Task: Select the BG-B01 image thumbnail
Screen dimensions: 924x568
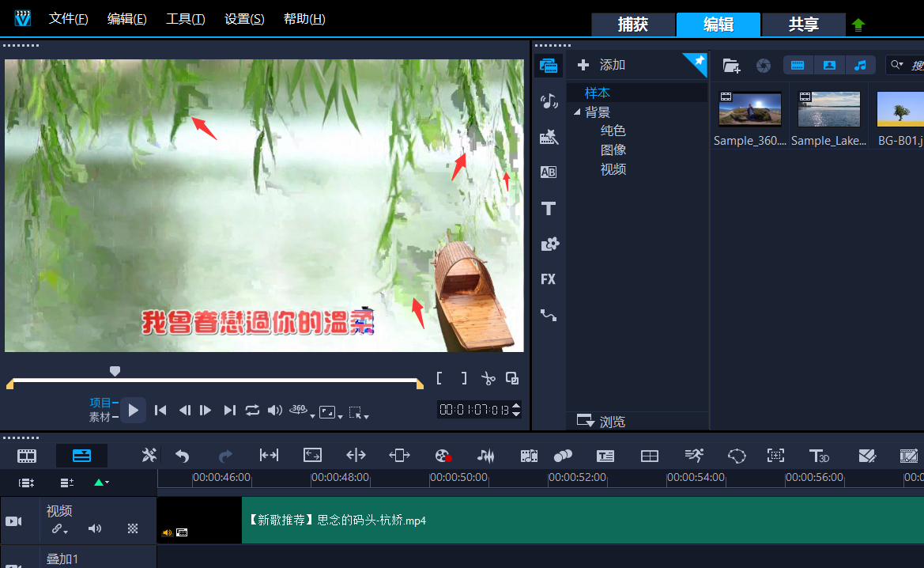Action: tap(900, 109)
